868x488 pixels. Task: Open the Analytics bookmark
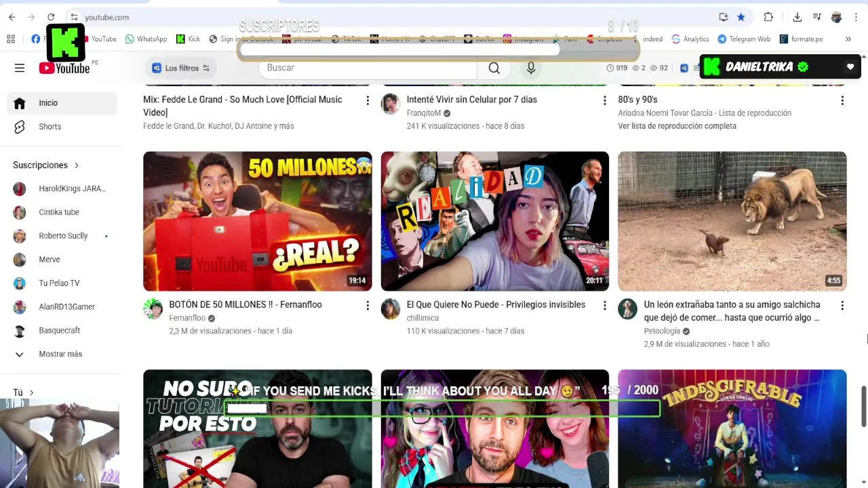690,39
